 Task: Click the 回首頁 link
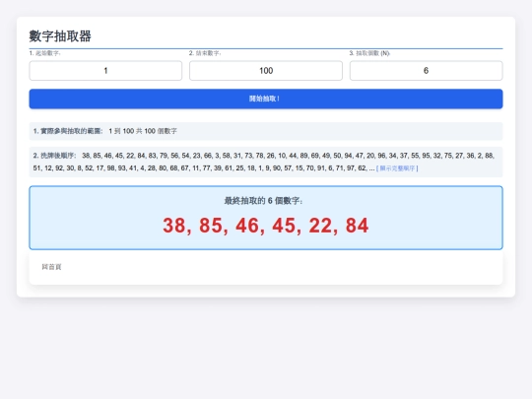coord(51,267)
